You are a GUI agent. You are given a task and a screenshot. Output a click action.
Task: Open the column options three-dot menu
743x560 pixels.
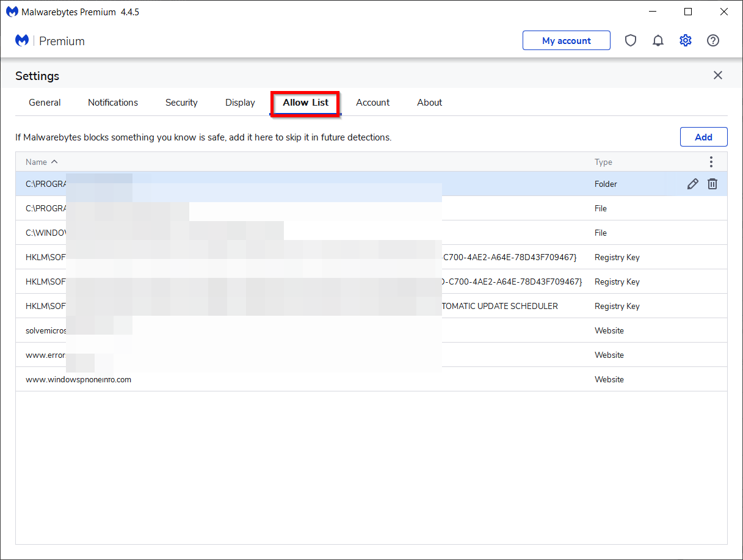tap(711, 162)
